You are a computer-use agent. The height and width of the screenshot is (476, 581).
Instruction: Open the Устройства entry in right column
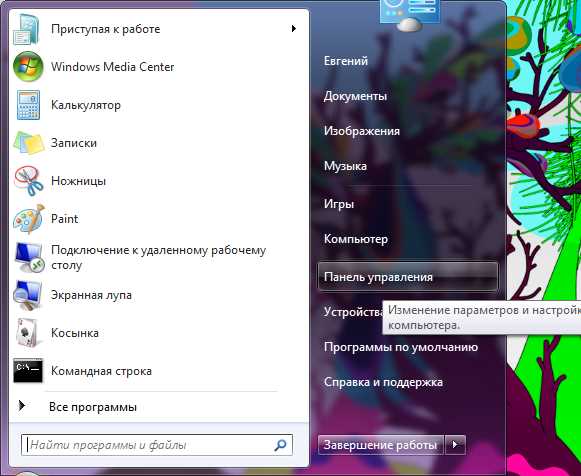pos(353,312)
